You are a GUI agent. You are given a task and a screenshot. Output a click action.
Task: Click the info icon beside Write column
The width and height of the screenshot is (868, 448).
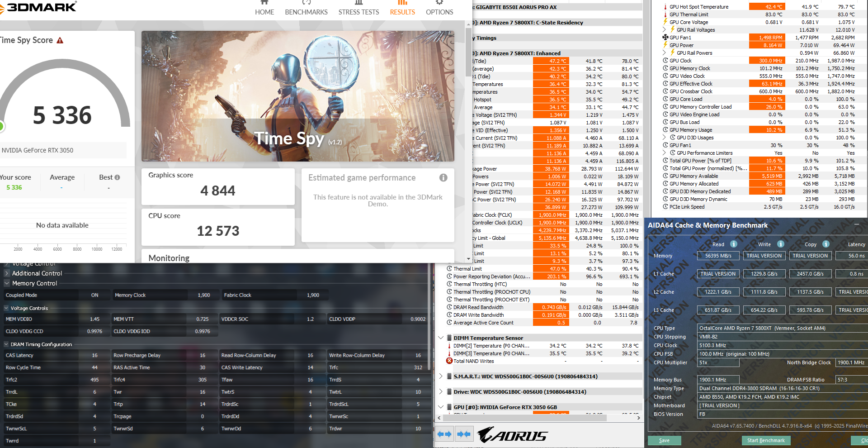pos(780,244)
